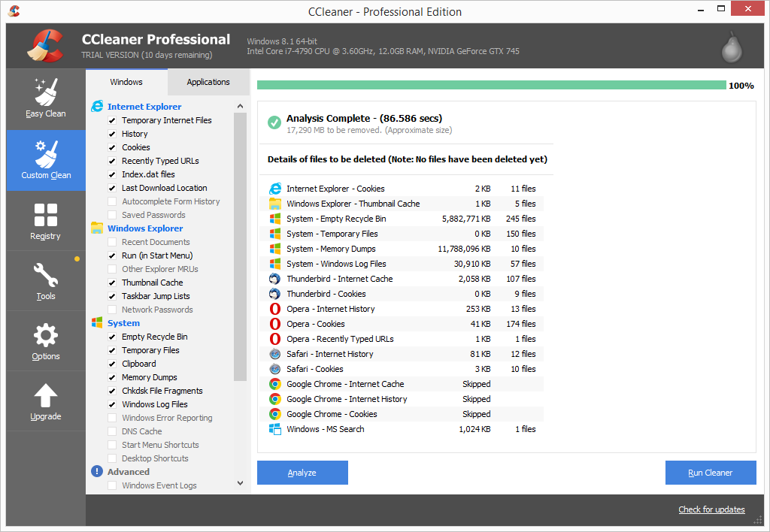Viewport: 770px width, 532px height.
Task: Open the Tools wrench icon
Action: point(45,274)
